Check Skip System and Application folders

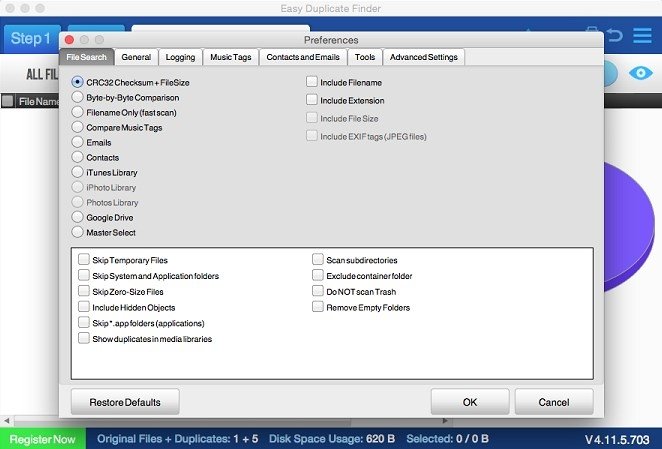point(84,275)
